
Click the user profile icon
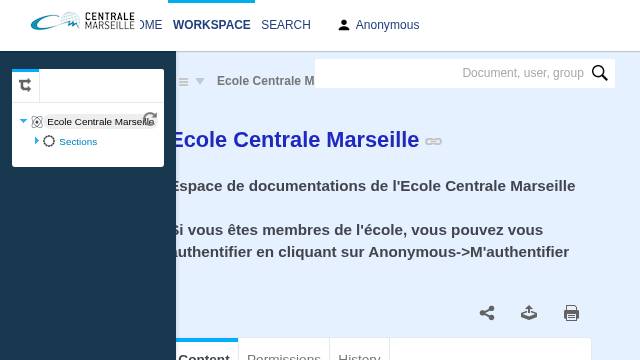344,25
